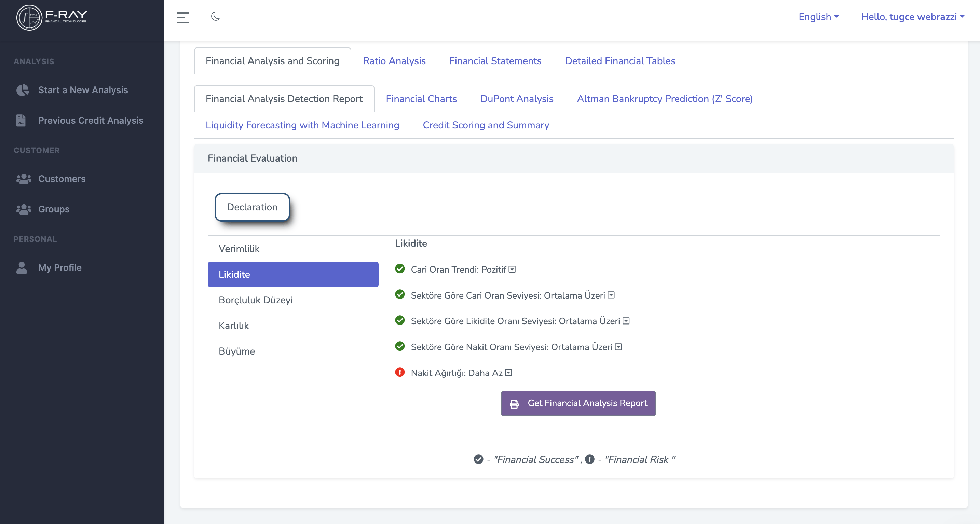This screenshot has height=524, width=980.
Task: Click the Declaration button
Action: pyautogui.click(x=252, y=207)
